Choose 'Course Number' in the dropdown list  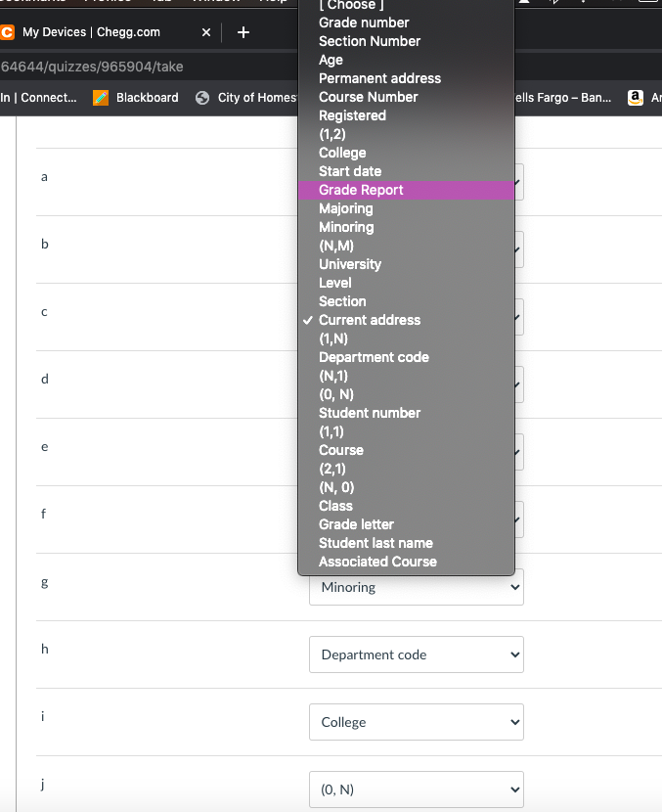tap(407, 98)
